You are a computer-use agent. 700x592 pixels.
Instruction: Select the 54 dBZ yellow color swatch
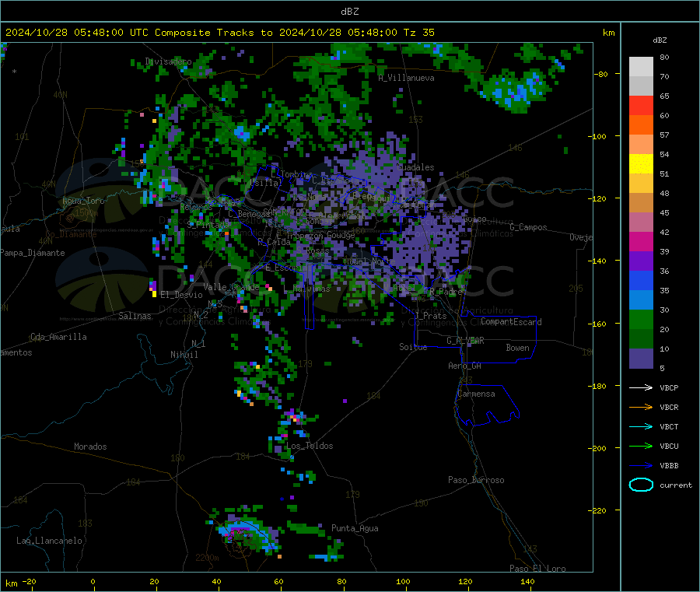pyautogui.click(x=641, y=164)
